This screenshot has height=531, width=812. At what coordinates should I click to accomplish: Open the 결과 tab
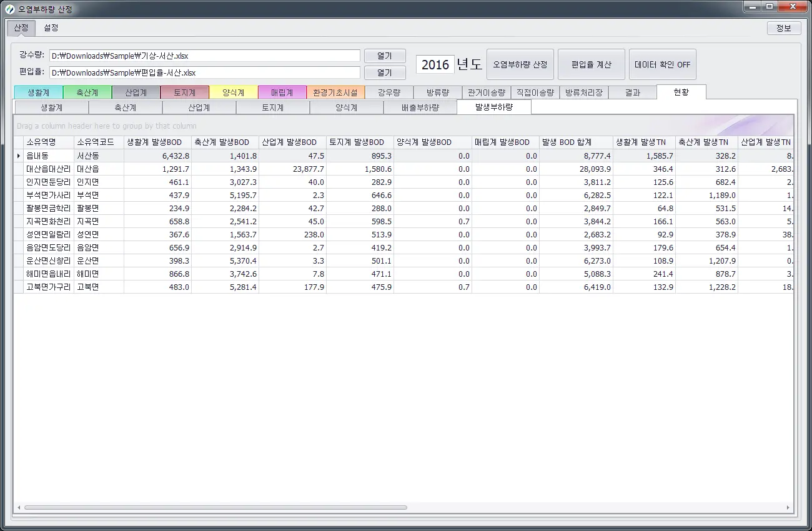click(x=633, y=92)
